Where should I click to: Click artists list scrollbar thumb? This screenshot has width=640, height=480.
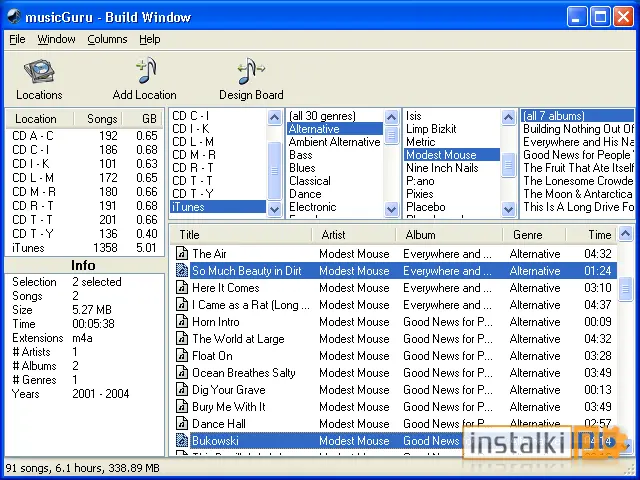pos(508,164)
